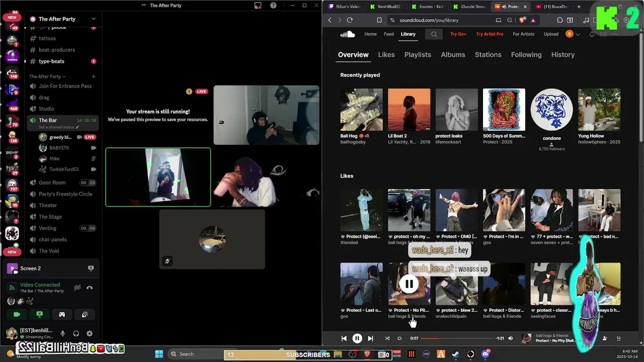Image resolution: width=644 pixels, height=362 pixels.
Task: Open the Lil Boat 2 album cover
Action: click(409, 110)
